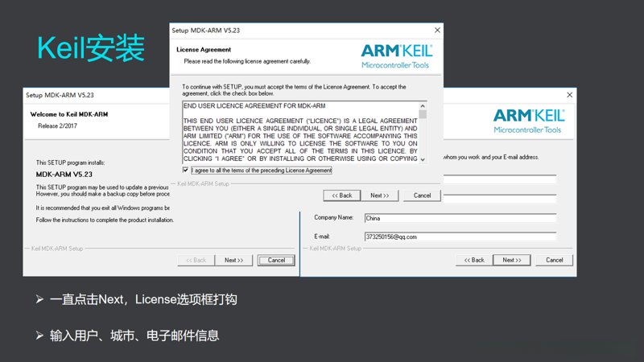The height and width of the screenshot is (362, 644).
Task: Close the License Agreement setup window
Action: (437, 30)
